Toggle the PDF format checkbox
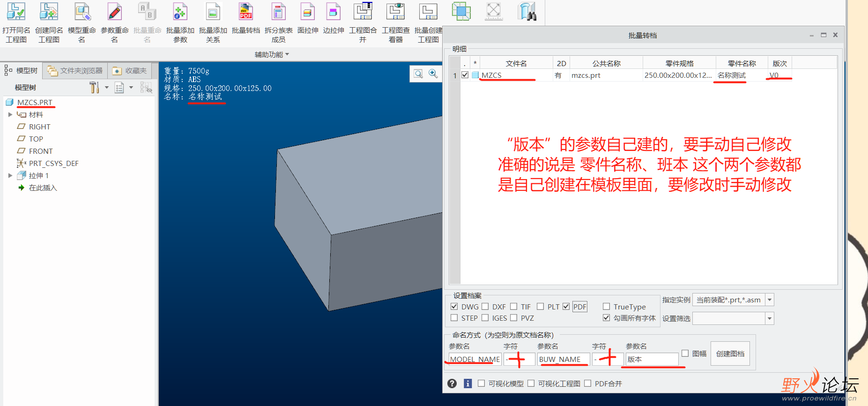The height and width of the screenshot is (406, 868). coord(566,307)
